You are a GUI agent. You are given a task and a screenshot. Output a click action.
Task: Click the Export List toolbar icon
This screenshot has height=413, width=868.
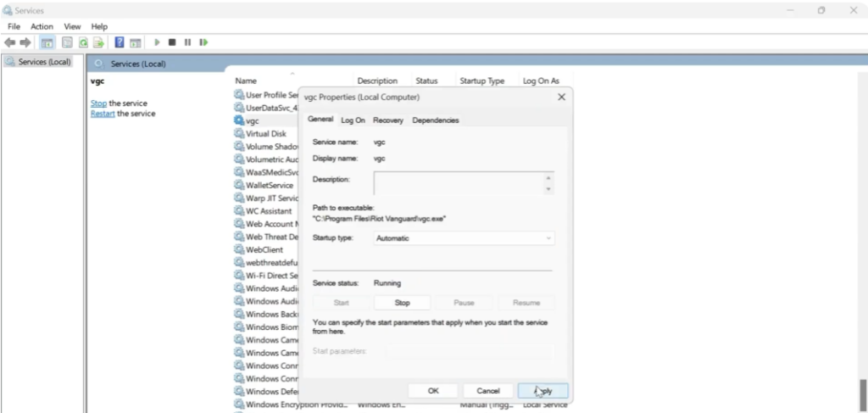coord(98,42)
